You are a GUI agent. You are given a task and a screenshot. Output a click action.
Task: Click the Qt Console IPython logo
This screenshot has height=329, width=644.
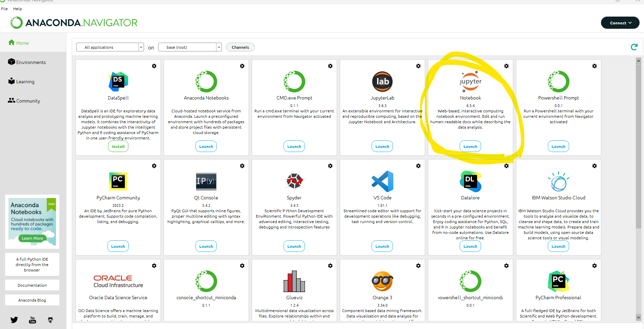pos(206,181)
